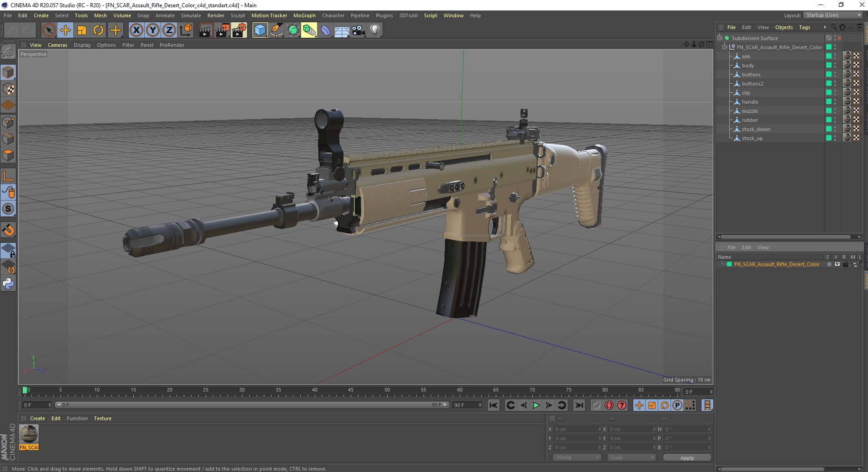Viewport: 868px width, 472px height.
Task: Go to start of animation
Action: click(x=494, y=405)
